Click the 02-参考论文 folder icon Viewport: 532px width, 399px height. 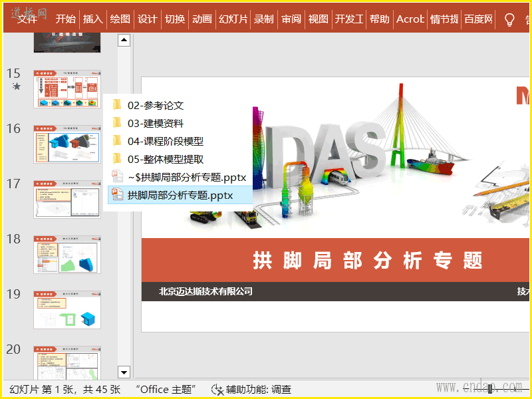click(x=117, y=105)
